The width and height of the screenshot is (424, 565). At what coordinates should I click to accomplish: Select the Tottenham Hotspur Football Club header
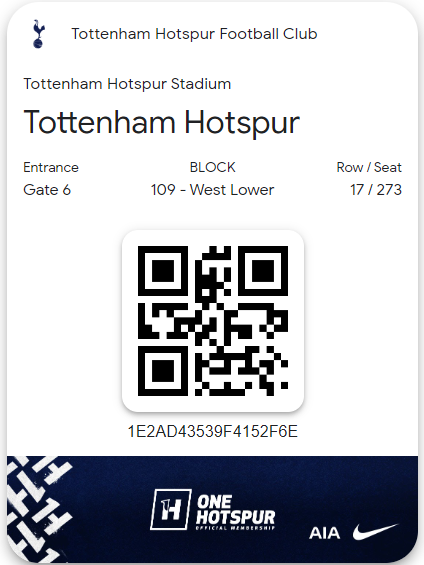[194, 34]
